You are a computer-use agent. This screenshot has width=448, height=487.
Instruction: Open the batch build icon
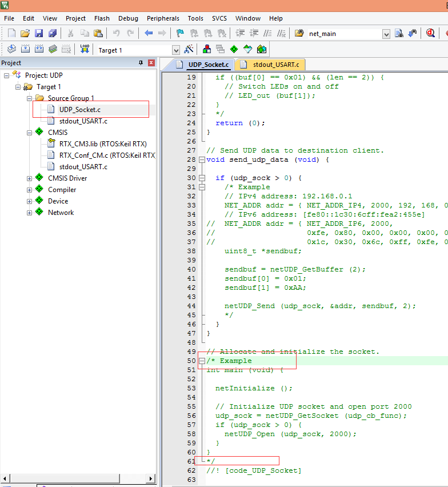pyautogui.click(x=53, y=49)
